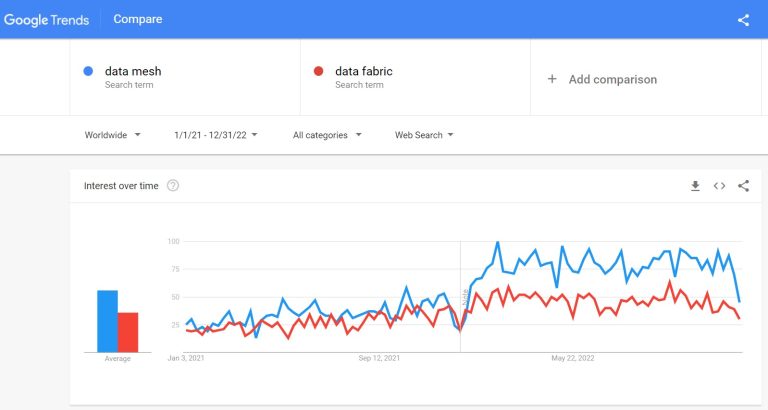Edit the data fabric search term
This screenshot has height=410, width=768.
(364, 71)
